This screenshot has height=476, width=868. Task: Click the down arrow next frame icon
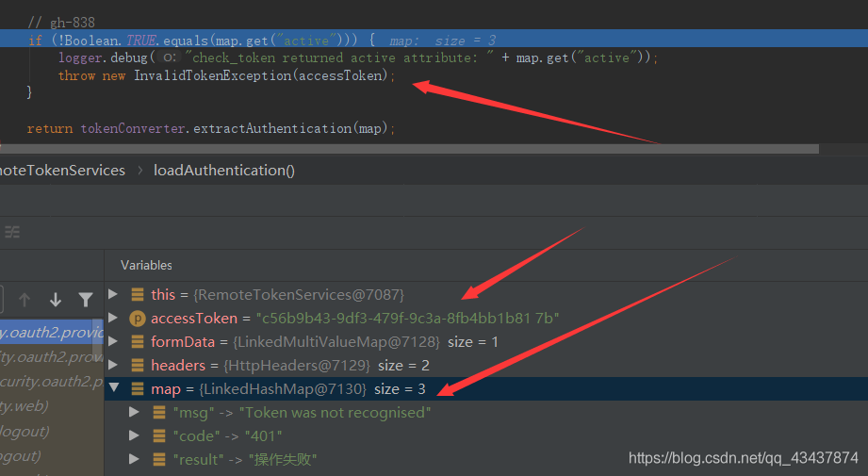pyautogui.click(x=56, y=300)
